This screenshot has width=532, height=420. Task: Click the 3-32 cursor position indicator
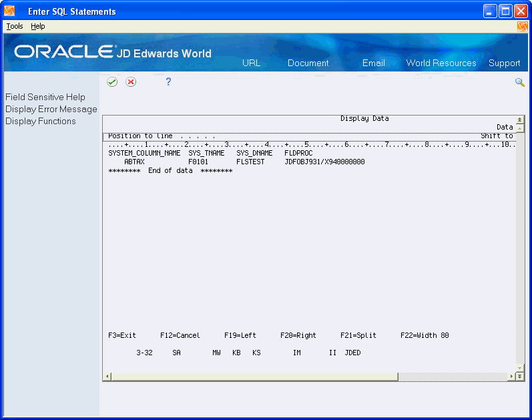[x=144, y=353]
